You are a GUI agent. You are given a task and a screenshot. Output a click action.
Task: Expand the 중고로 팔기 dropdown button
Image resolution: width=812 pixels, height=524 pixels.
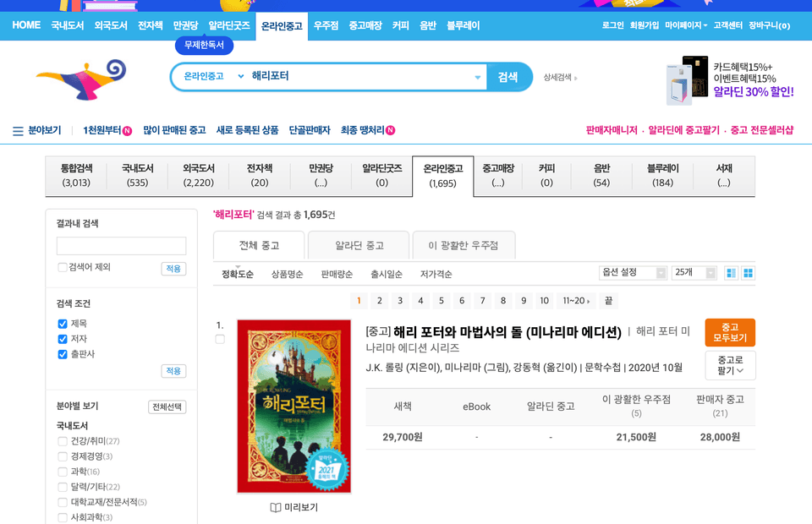coord(730,365)
